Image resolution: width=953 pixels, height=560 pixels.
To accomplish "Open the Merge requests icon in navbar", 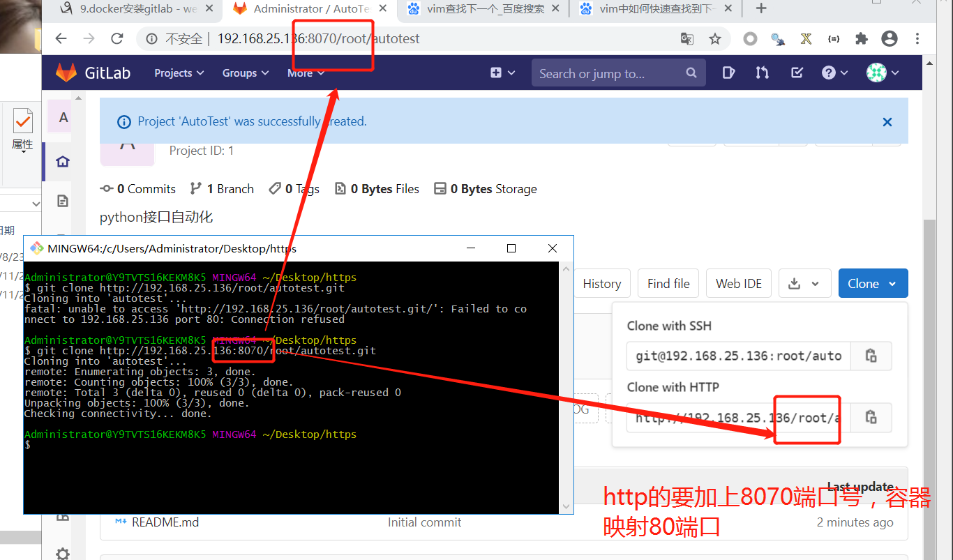I will [x=763, y=73].
